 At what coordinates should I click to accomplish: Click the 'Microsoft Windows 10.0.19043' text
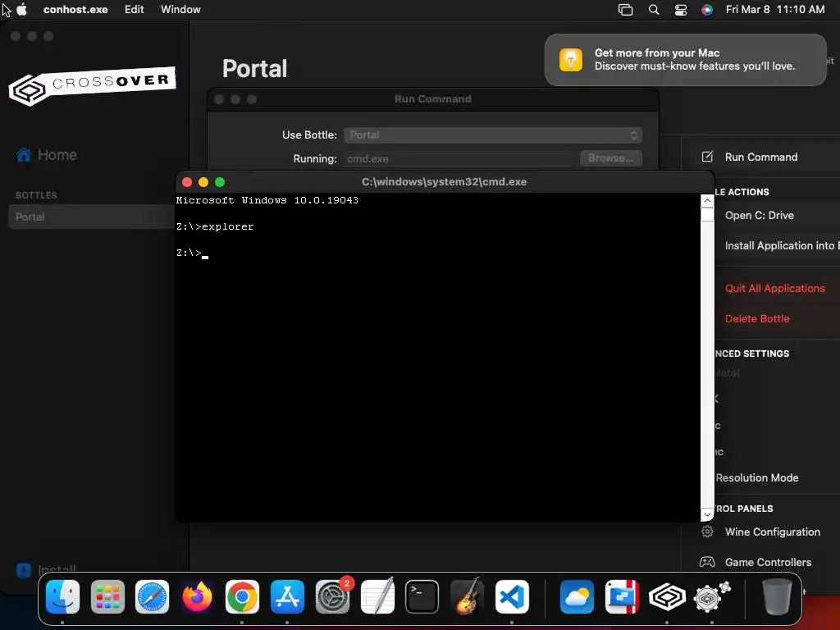pyautogui.click(x=267, y=200)
